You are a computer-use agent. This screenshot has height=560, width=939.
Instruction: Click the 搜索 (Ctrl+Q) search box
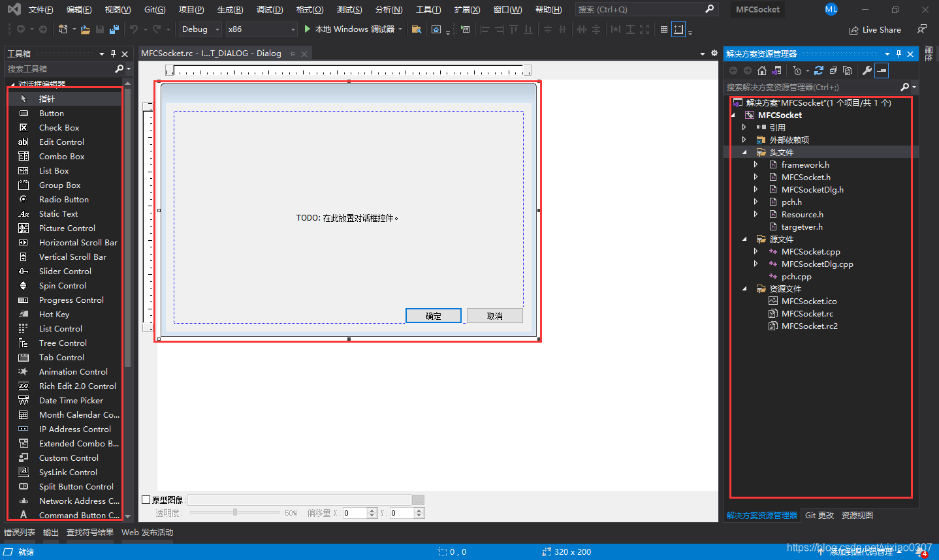click(x=646, y=9)
